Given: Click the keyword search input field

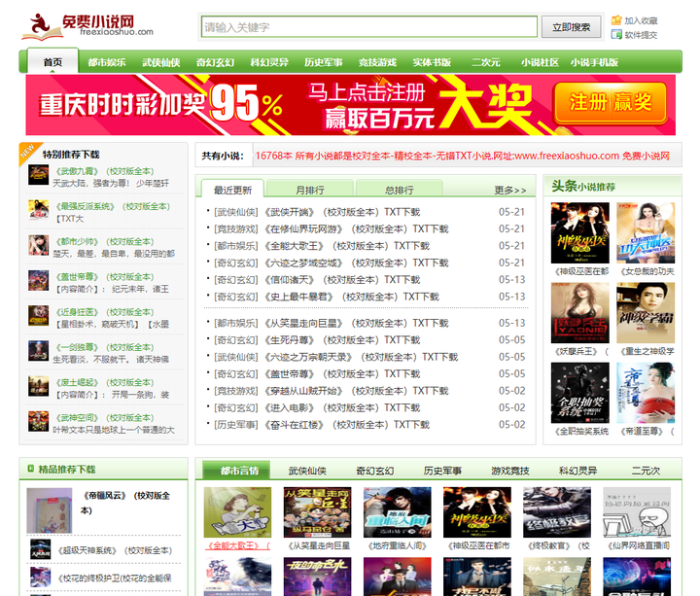Looking at the screenshot, I should pos(369,27).
